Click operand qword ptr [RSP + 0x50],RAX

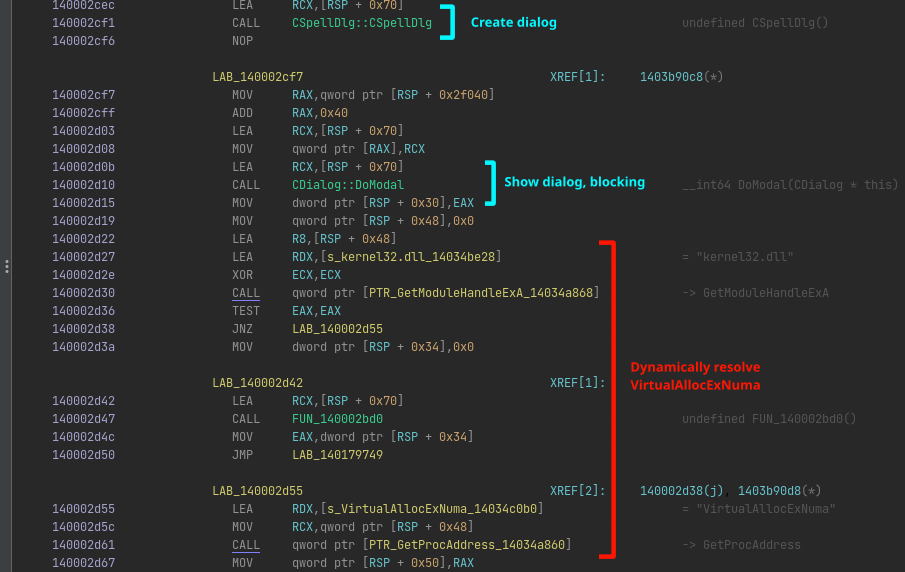tap(383, 563)
